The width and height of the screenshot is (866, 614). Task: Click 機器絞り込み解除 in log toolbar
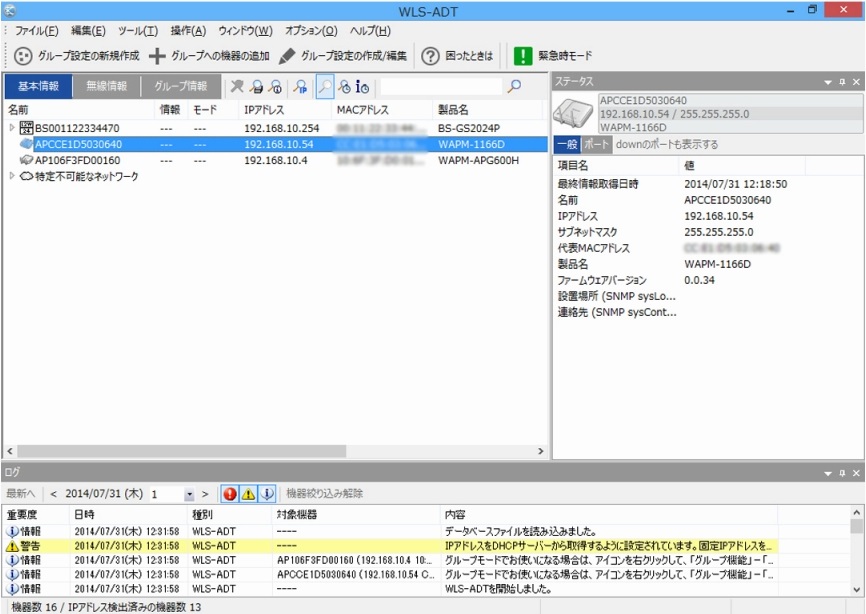click(x=324, y=494)
